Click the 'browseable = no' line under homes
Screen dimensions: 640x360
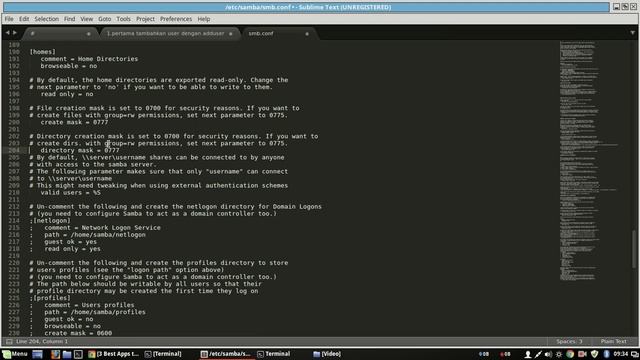click(69, 66)
